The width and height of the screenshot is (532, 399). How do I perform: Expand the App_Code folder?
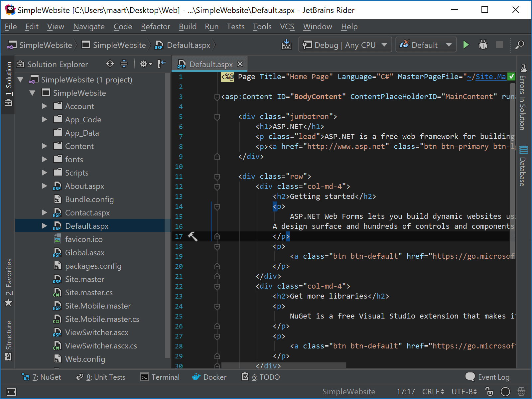[45, 119]
